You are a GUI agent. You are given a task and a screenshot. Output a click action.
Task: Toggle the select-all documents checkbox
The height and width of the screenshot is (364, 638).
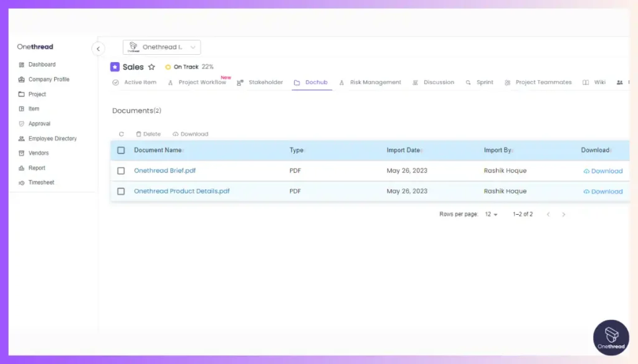pyautogui.click(x=121, y=151)
